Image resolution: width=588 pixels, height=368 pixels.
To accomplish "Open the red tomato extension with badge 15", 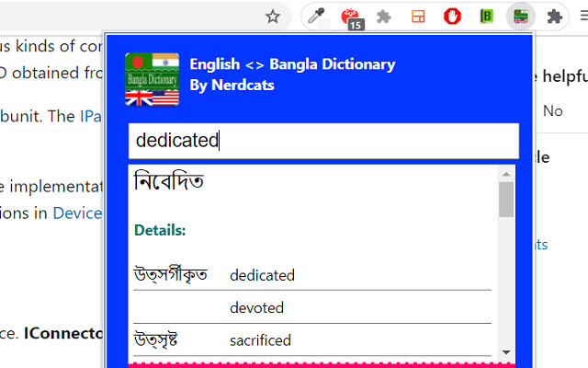I will (350, 16).
